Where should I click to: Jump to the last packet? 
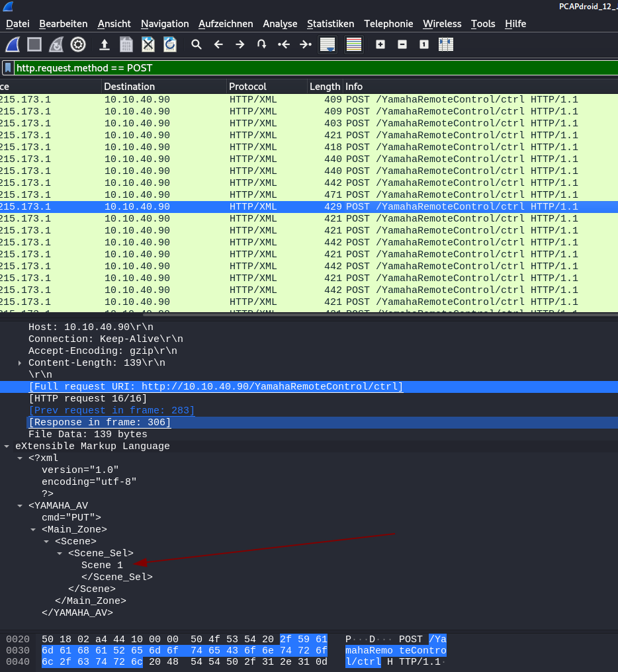305,44
